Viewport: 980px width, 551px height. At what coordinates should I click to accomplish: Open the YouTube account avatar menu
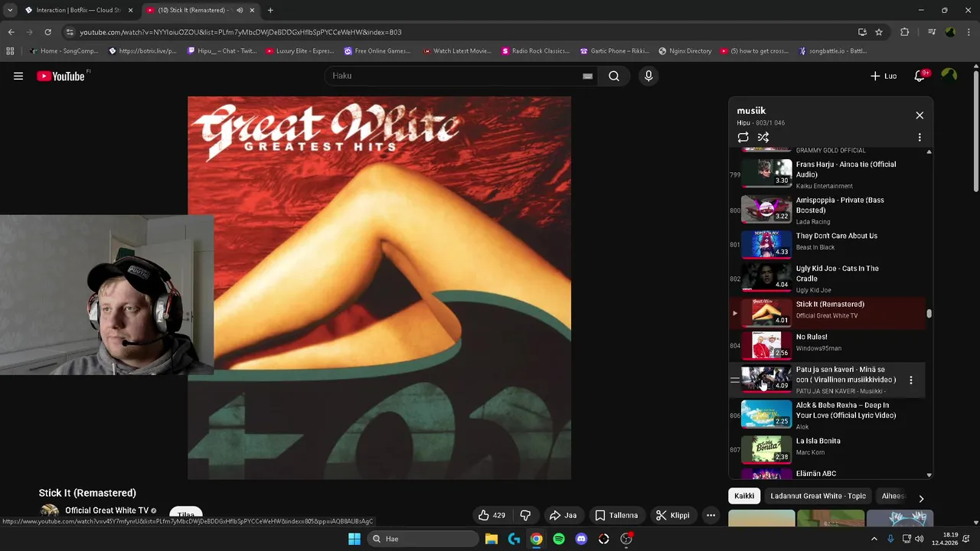(x=949, y=75)
